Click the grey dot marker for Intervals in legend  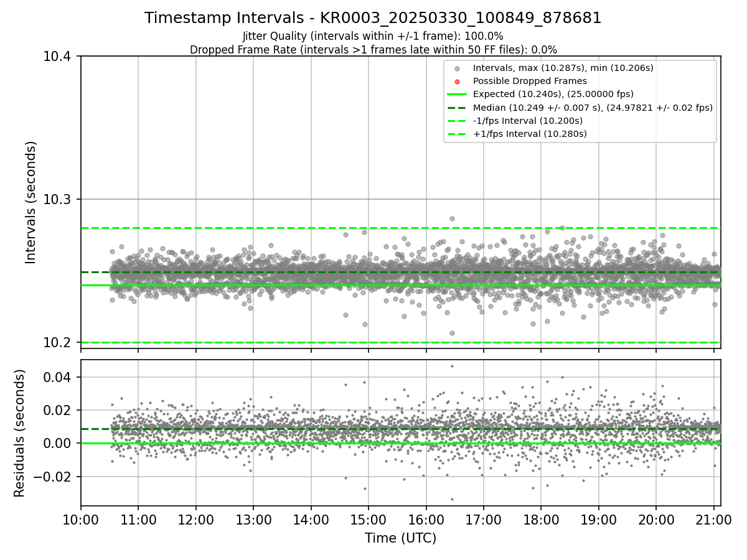coord(457,68)
